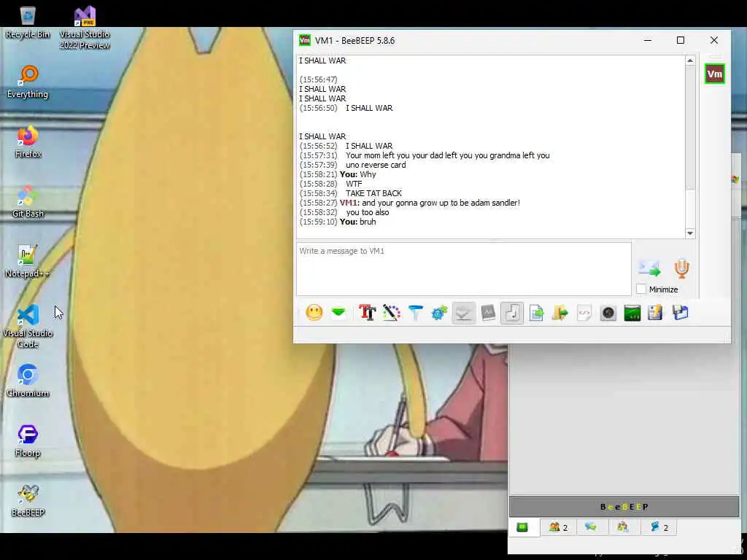747x560 pixels.
Task: Select the Visual Studio Code desktop shortcut
Action: coord(28,327)
